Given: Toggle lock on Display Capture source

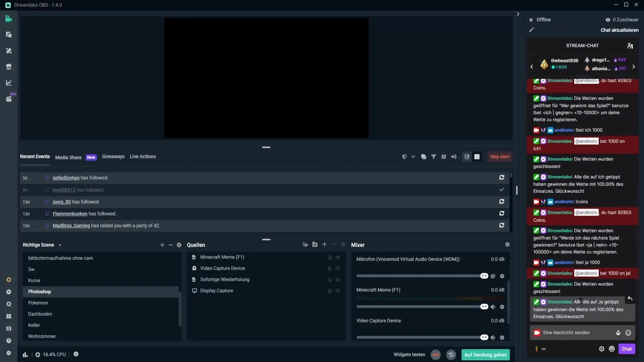Looking at the screenshot, I should click(x=330, y=291).
